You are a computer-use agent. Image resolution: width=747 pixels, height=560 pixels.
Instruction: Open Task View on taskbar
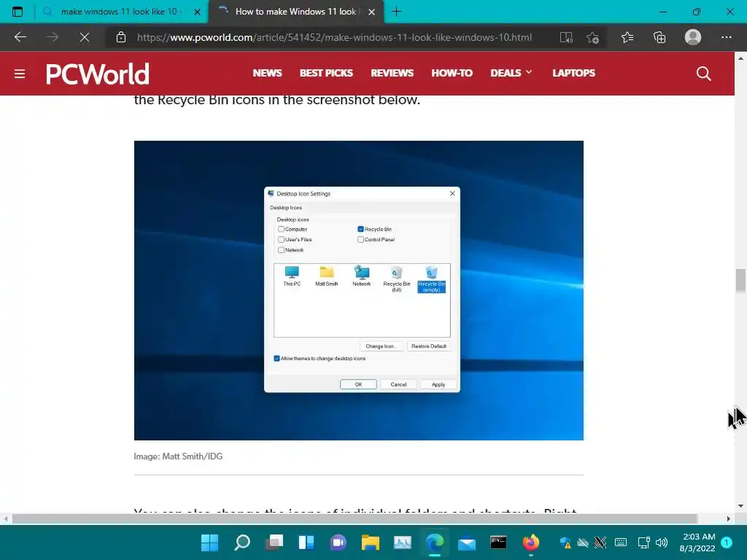coord(274,542)
